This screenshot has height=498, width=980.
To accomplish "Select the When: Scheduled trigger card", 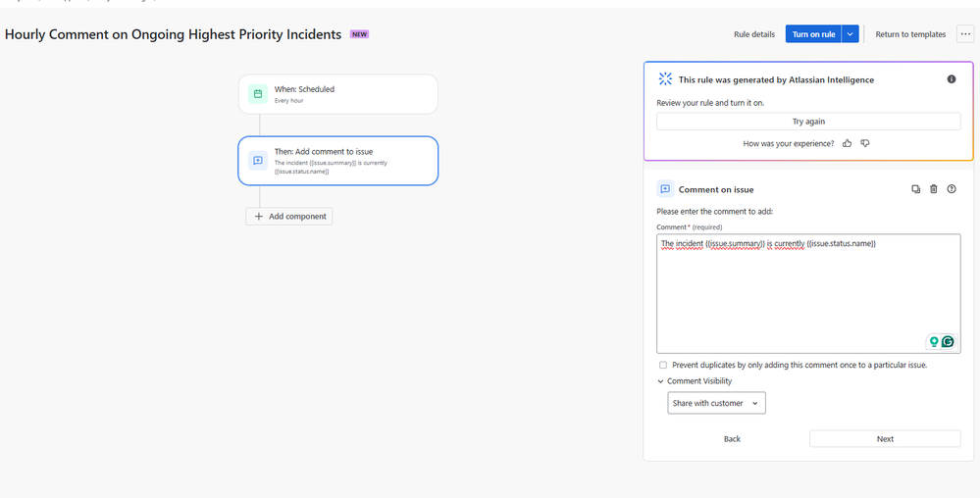I will (338, 94).
